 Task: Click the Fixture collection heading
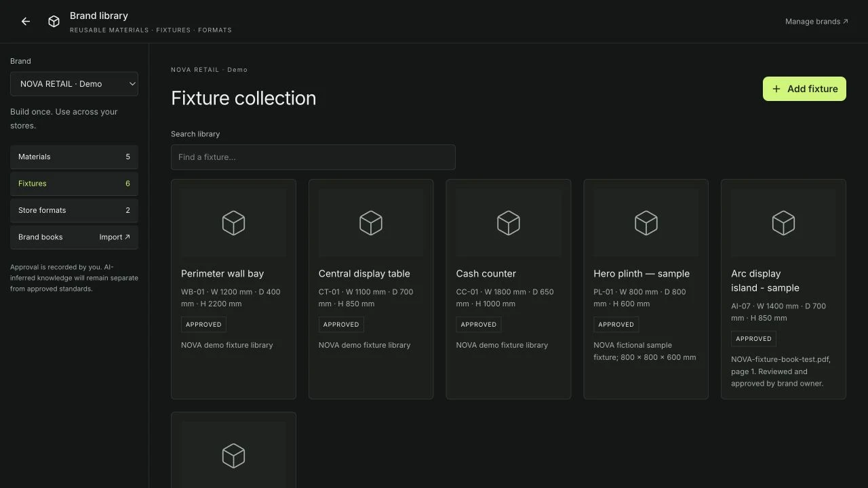(x=243, y=98)
